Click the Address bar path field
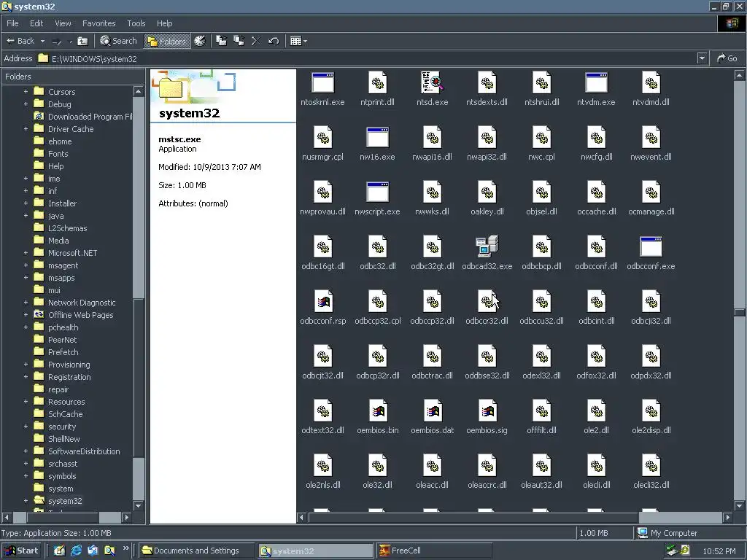 pos(367,58)
